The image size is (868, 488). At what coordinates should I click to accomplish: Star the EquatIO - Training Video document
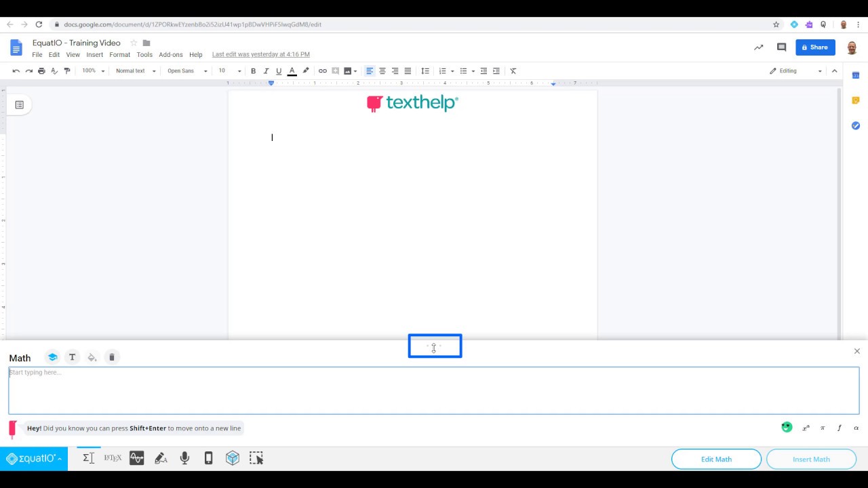pyautogui.click(x=134, y=43)
